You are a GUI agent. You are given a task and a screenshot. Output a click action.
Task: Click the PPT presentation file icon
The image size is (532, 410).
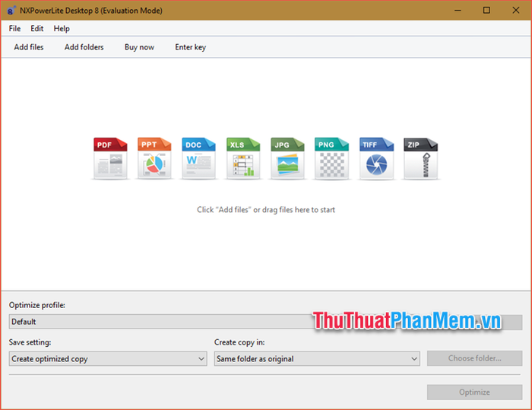(x=154, y=158)
